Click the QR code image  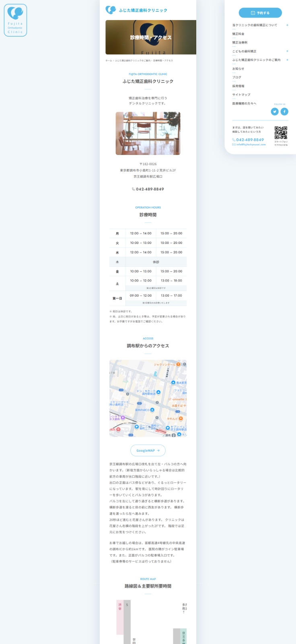tap(281, 132)
